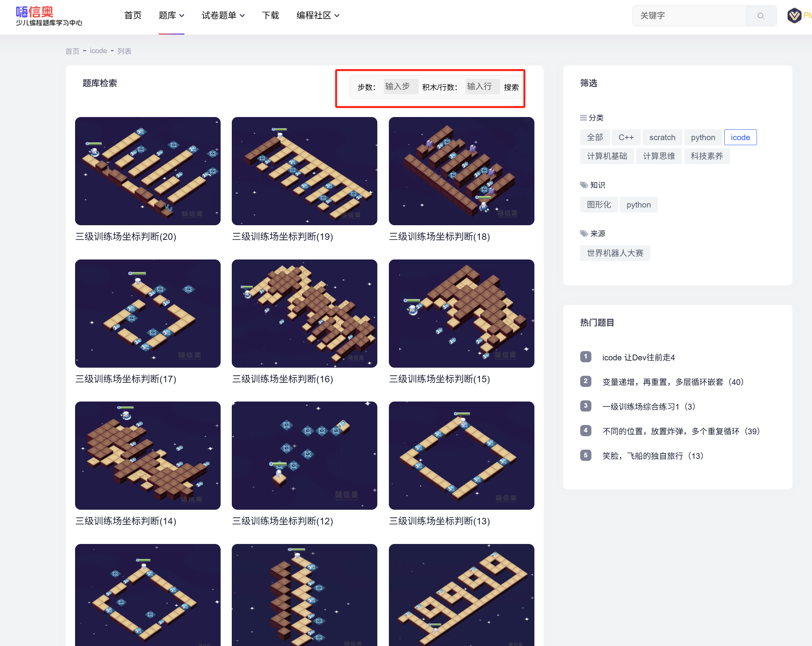Expand the 题库 dropdown menu
812x646 pixels.
[x=171, y=16]
